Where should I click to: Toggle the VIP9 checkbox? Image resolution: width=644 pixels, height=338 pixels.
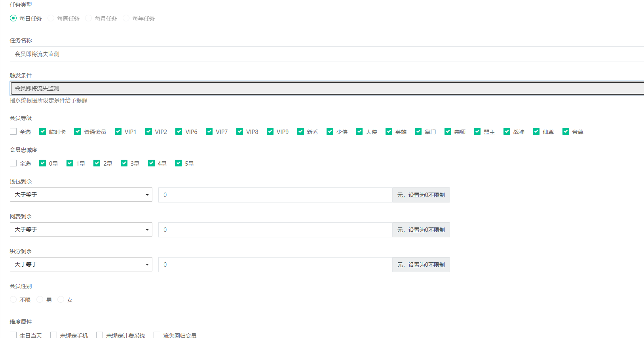point(270,132)
